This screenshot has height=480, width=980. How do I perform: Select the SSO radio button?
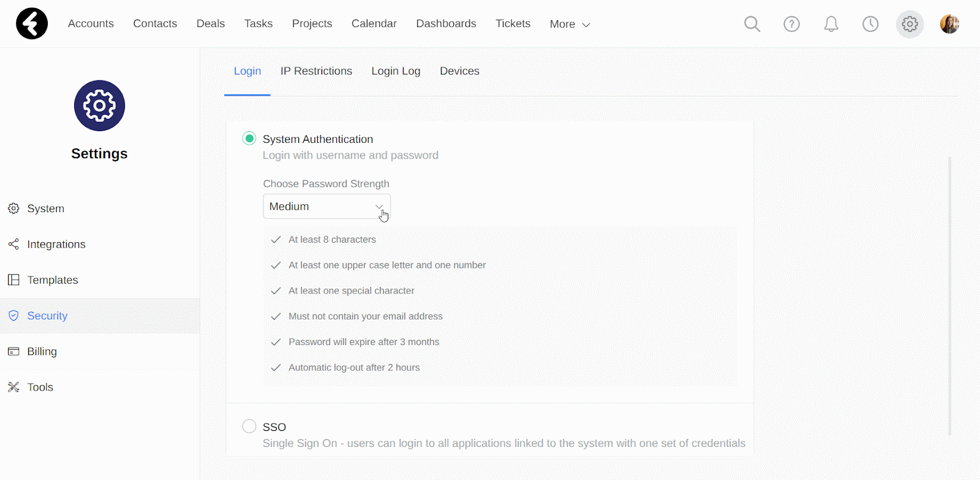point(249,426)
